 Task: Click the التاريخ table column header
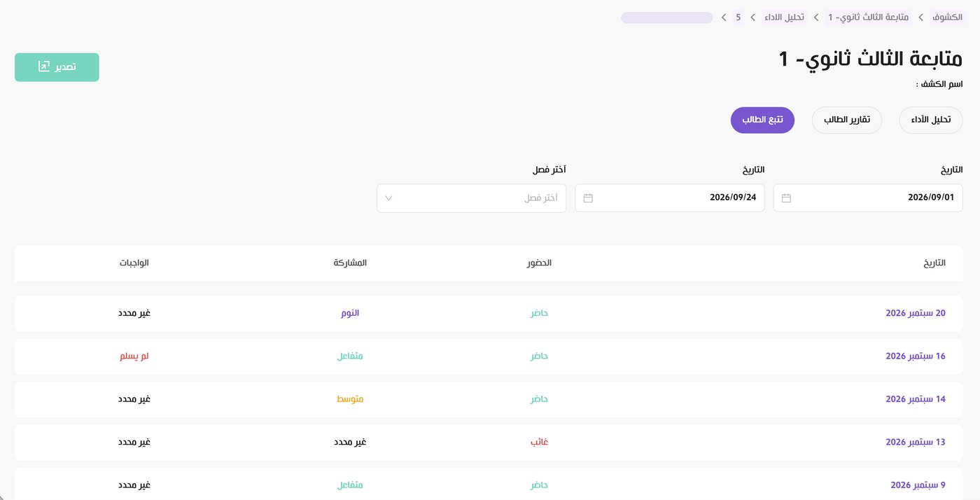934,263
